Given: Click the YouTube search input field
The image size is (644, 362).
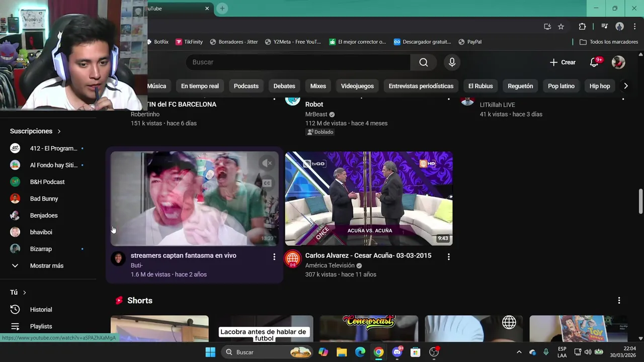Looking at the screenshot, I should tap(298, 62).
